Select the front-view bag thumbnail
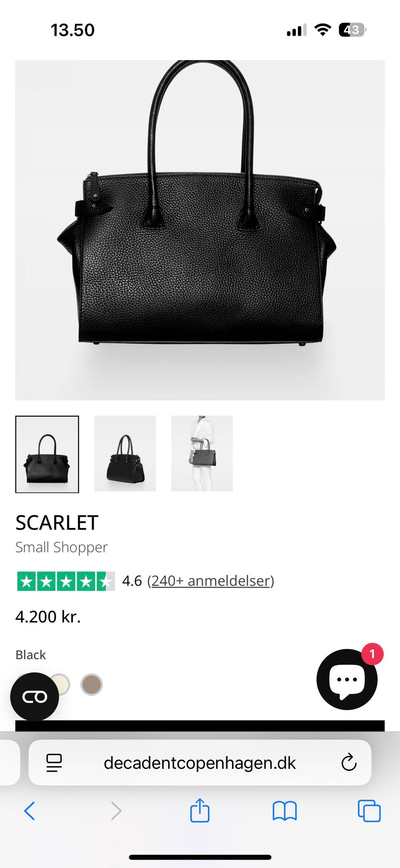 click(47, 454)
